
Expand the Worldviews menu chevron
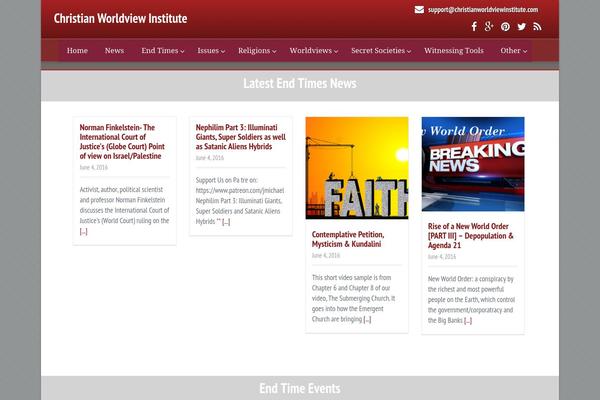click(x=336, y=51)
